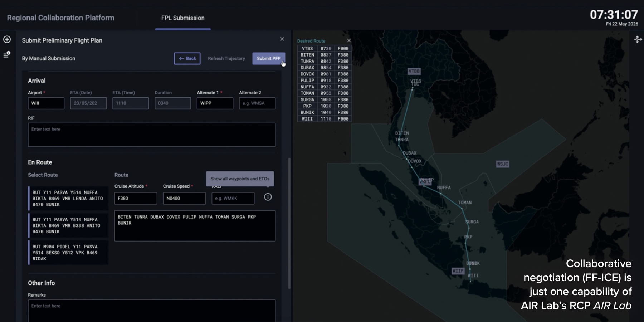
Task: Focus the arrival Airport field WIII
Action: 46,103
